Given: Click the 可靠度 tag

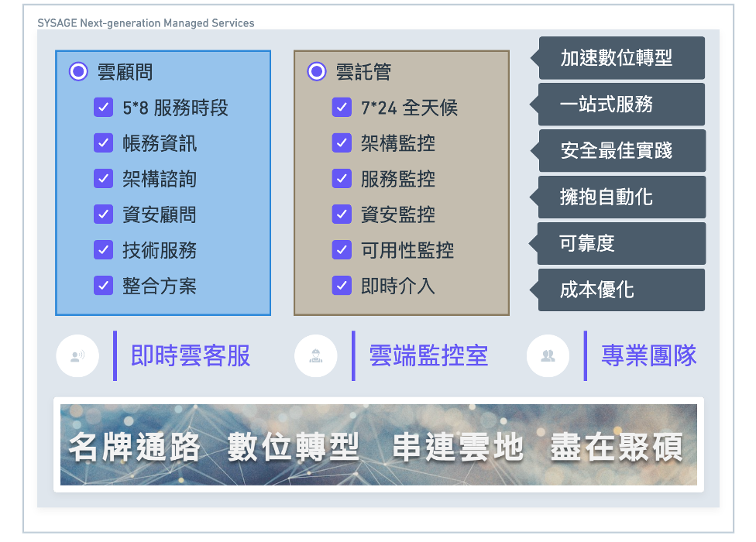Looking at the screenshot, I should coord(617,243).
